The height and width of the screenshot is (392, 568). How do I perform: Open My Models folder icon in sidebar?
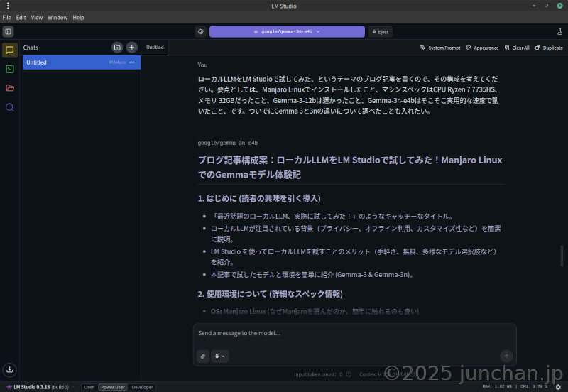click(x=10, y=88)
